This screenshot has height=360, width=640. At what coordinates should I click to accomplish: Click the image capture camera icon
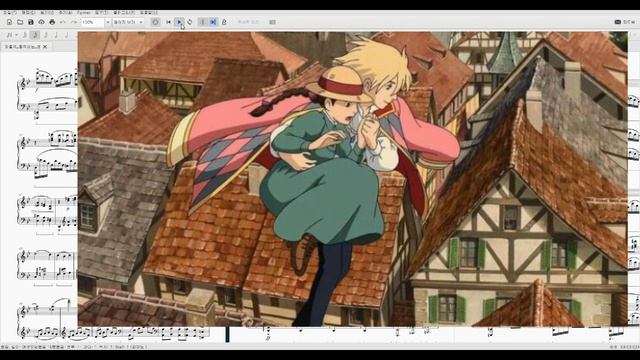(x=273, y=22)
